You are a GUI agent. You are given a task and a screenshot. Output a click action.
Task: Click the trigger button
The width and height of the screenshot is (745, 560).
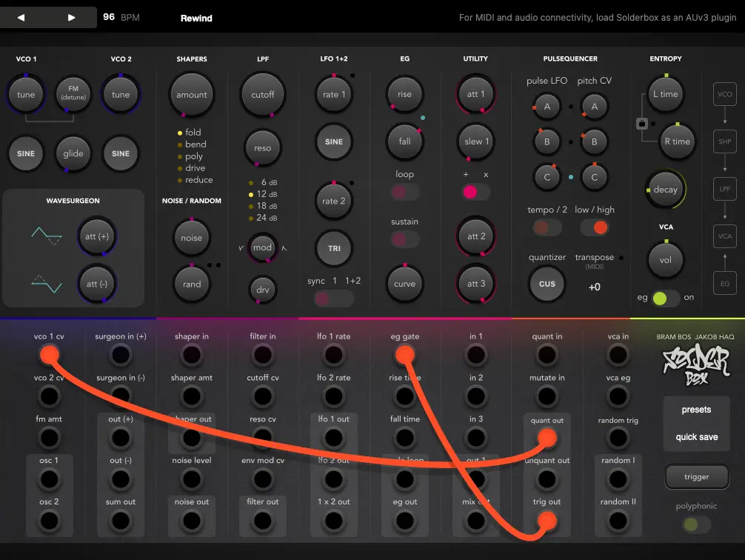tap(697, 477)
